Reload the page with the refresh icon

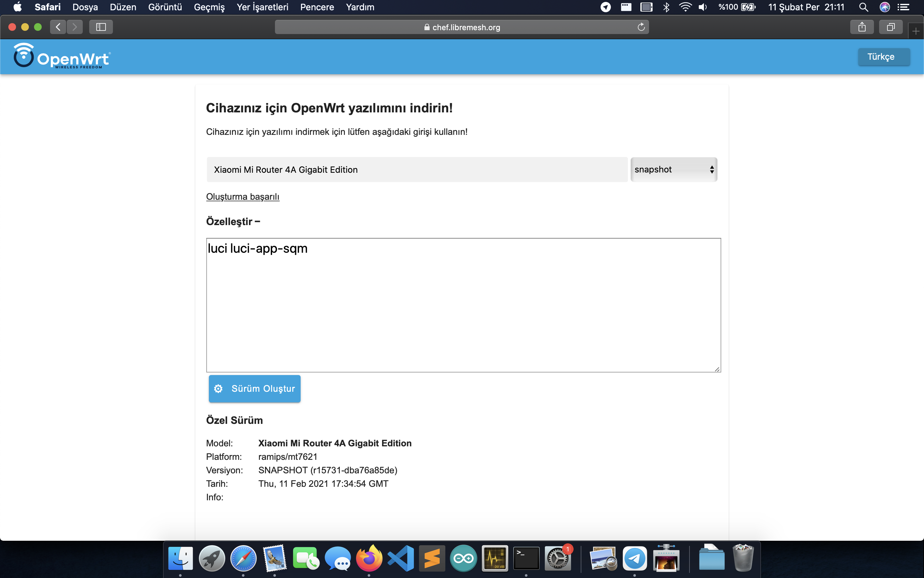pyautogui.click(x=641, y=27)
